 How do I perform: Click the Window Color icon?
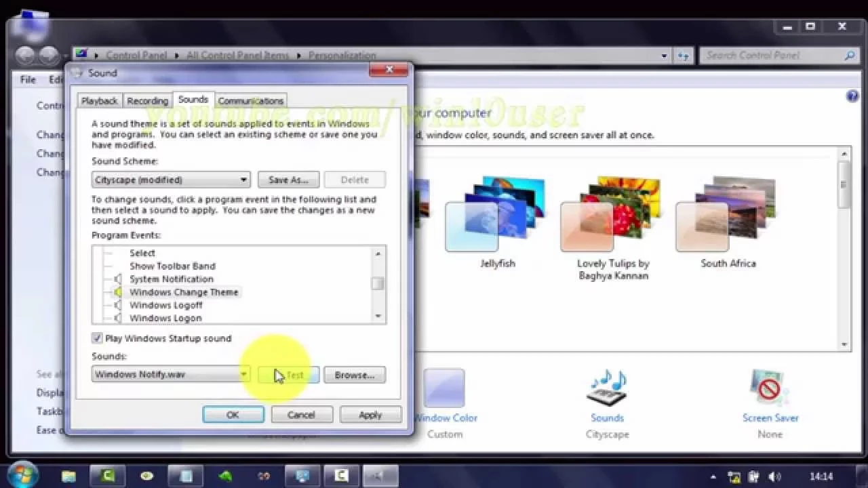(444, 389)
